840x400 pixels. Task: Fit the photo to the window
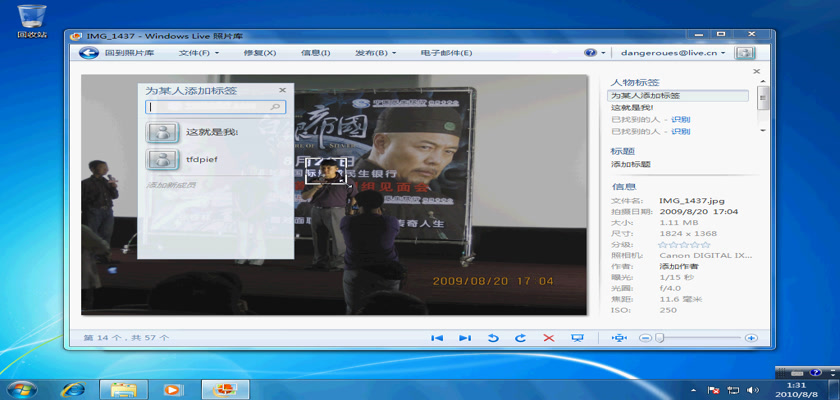coord(619,338)
